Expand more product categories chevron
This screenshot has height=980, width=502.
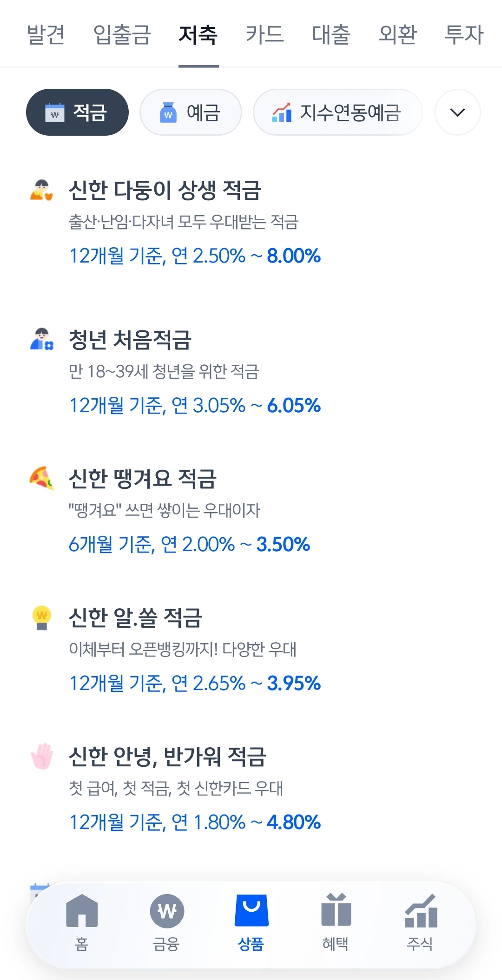coord(457,112)
